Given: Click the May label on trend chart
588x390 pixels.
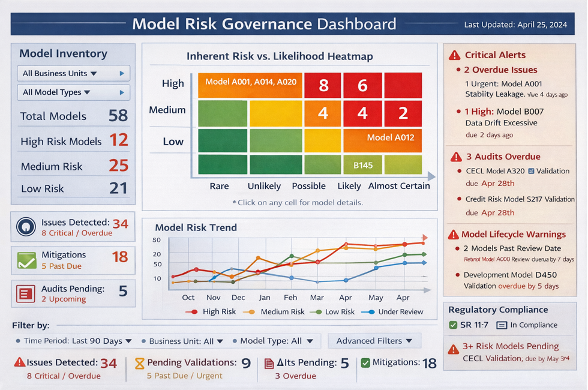Looking at the screenshot, I should pos(376,298).
